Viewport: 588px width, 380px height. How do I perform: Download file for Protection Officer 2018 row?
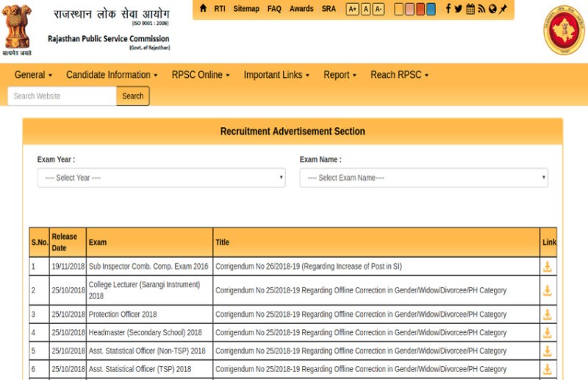[x=548, y=315]
